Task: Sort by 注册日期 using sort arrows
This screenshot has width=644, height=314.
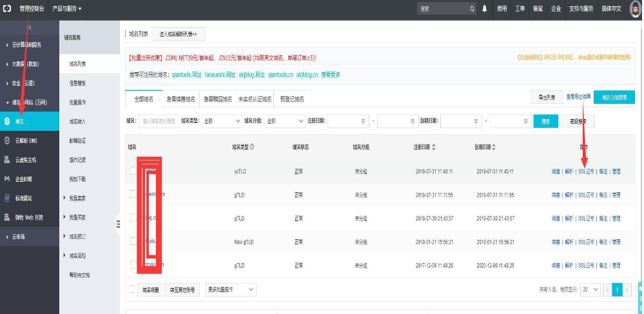Action: click(x=434, y=147)
